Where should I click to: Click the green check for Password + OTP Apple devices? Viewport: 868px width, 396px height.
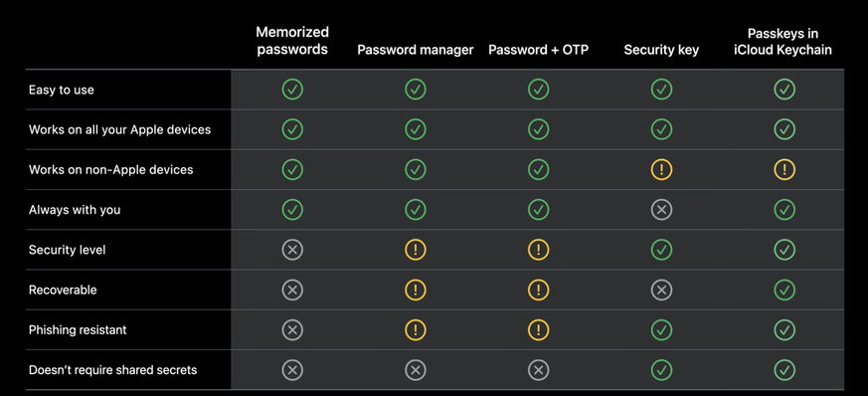[538, 129]
